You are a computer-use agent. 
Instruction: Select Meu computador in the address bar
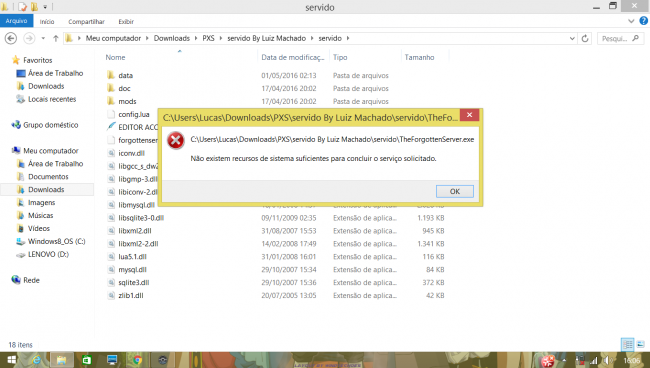point(113,38)
